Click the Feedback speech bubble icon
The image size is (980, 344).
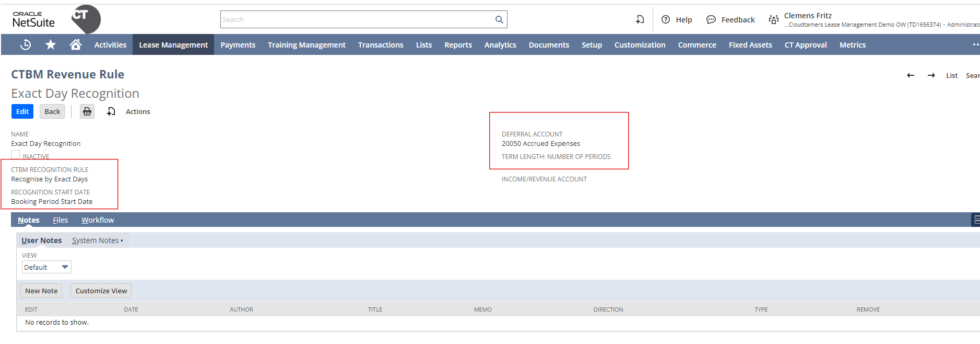(711, 19)
